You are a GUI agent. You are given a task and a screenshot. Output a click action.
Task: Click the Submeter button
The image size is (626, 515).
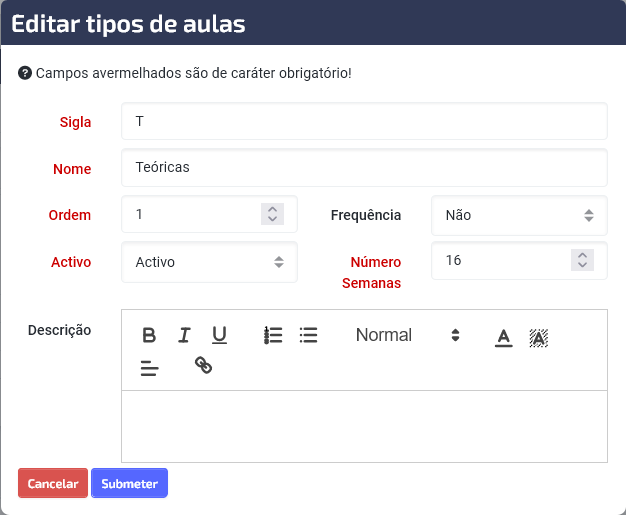pos(129,483)
